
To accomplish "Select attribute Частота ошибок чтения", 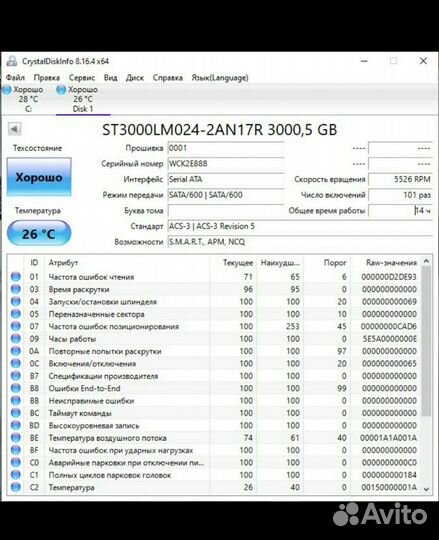I will [x=91, y=277].
